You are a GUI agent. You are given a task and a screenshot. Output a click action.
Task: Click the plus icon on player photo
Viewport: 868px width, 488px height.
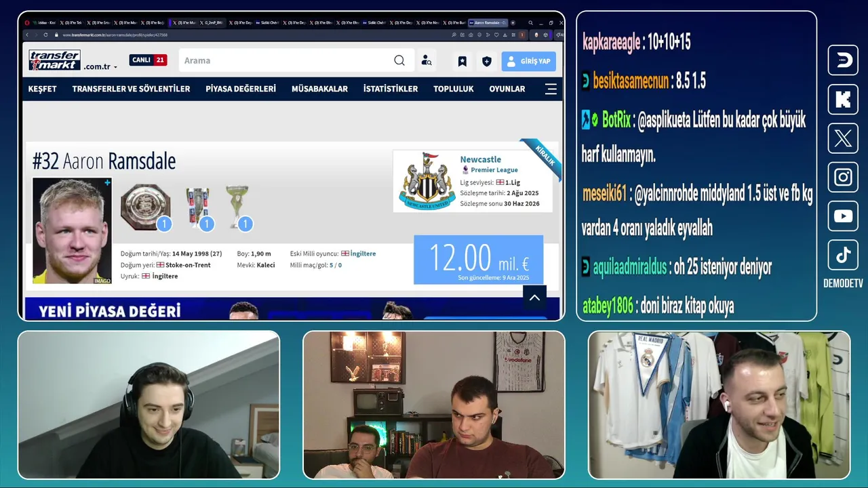pyautogui.click(x=107, y=182)
